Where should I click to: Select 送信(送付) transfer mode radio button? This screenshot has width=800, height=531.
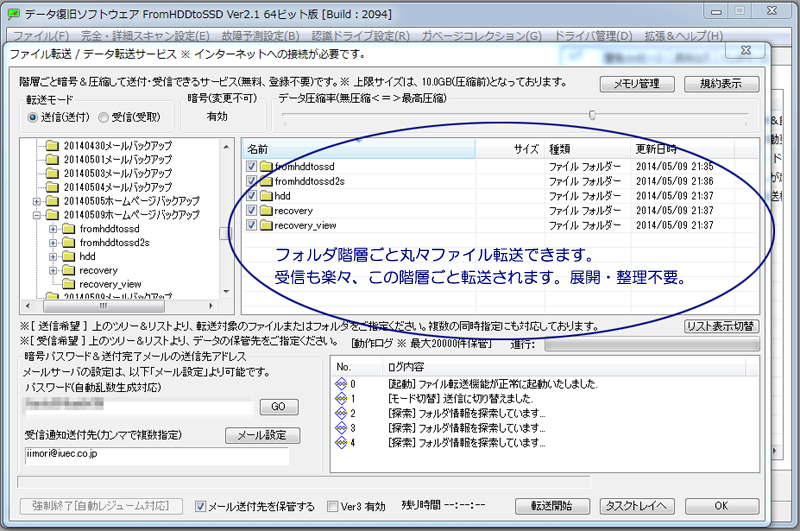(33, 118)
